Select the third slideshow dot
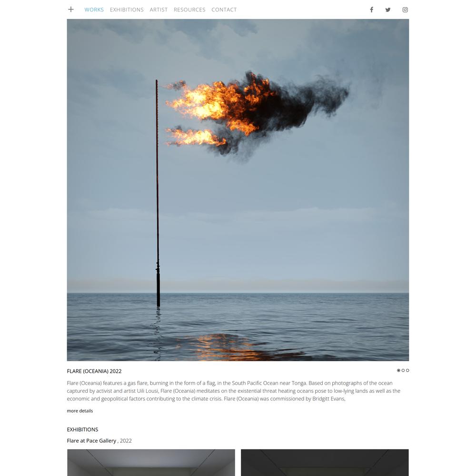Viewport: 476px width, 476px height. click(407, 370)
